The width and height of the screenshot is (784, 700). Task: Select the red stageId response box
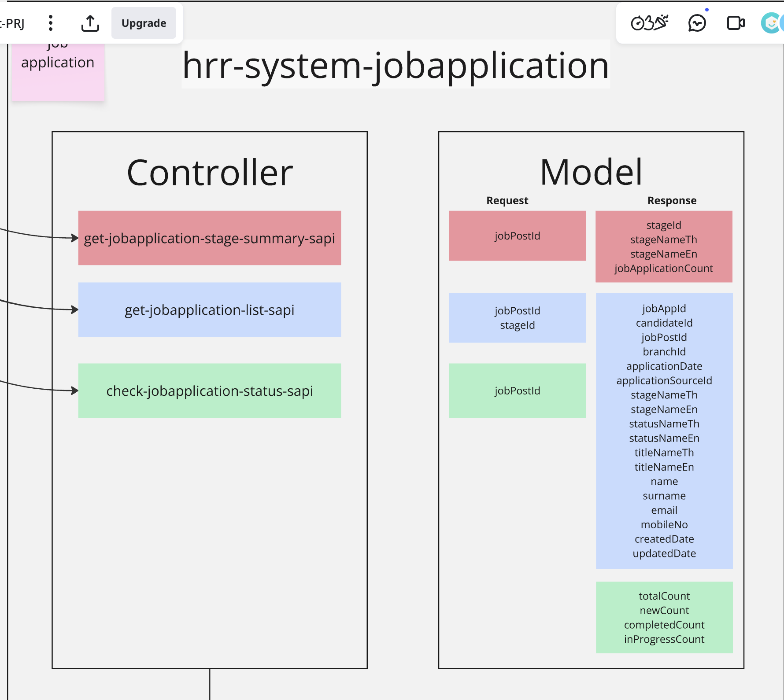click(x=664, y=247)
